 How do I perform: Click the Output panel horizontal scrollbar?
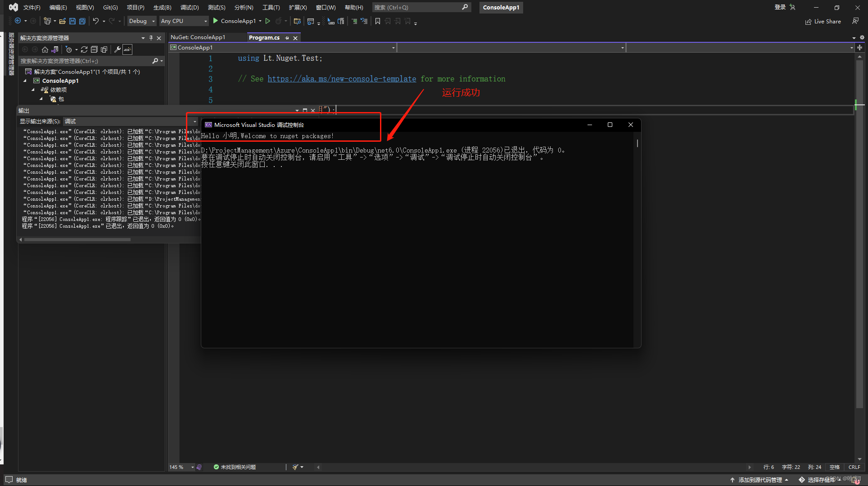77,240
